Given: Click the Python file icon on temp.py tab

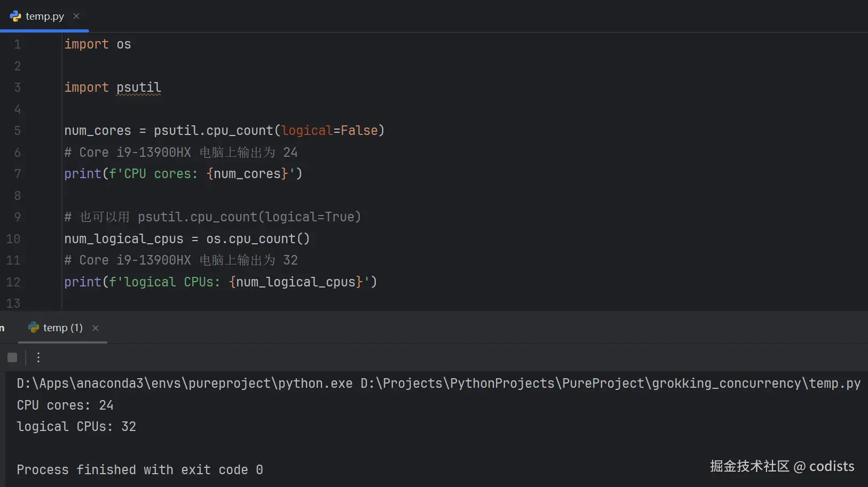Looking at the screenshot, I should tap(15, 16).
